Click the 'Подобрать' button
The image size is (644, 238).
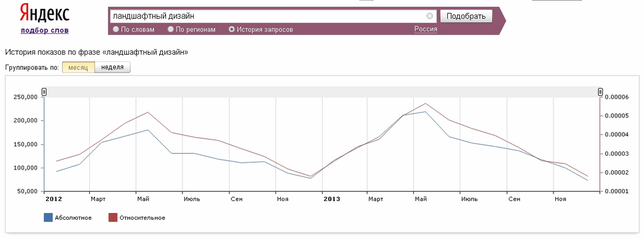[x=466, y=16]
